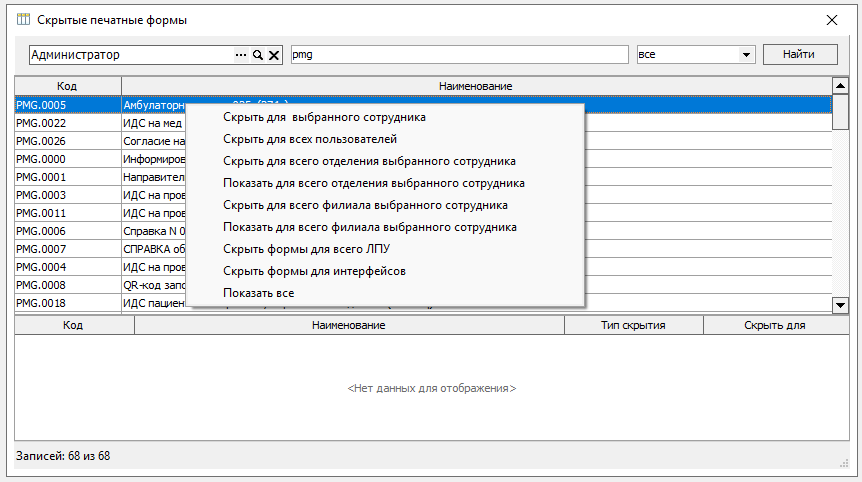
Task: Click the ellipsis button in employee field
Action: [x=241, y=55]
